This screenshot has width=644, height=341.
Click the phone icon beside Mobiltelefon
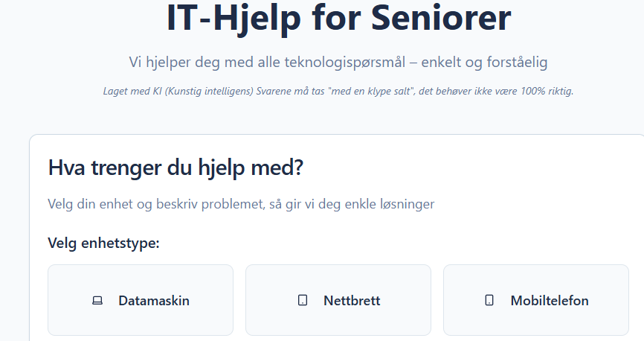tap(489, 301)
